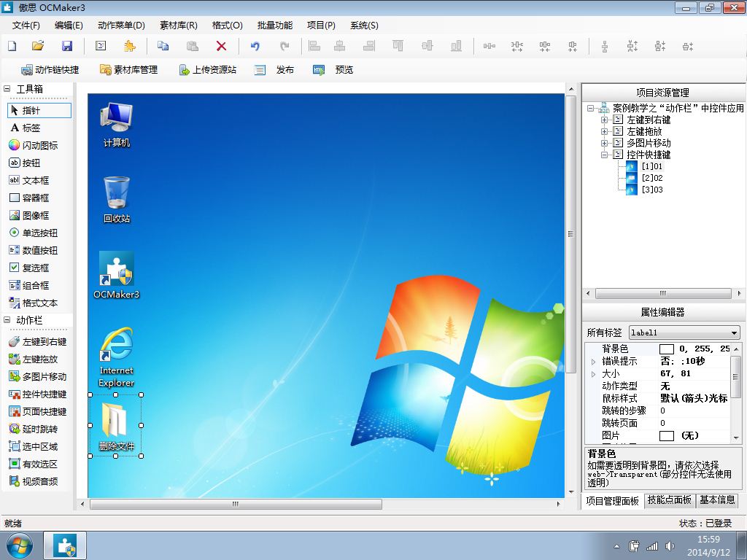This screenshot has width=747, height=560.
Task: Select the 页面快捷键 action
Action: click(39, 411)
